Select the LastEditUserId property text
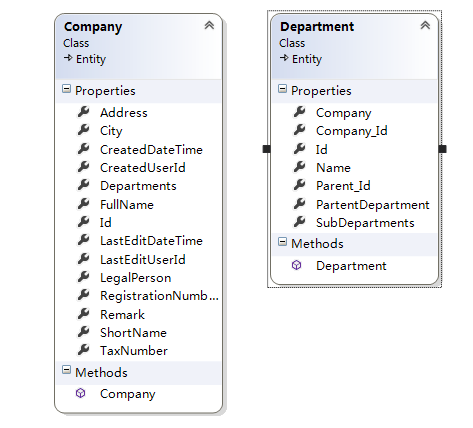 (x=143, y=260)
